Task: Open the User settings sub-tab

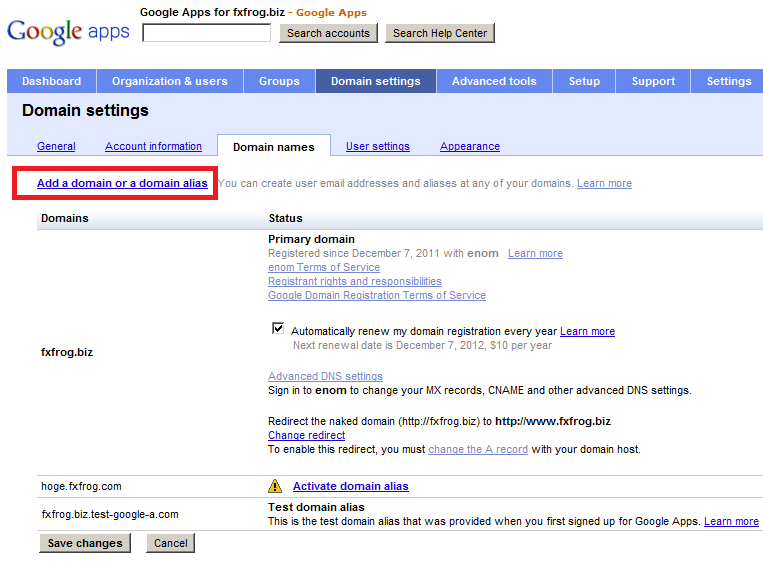Action: coord(377,146)
